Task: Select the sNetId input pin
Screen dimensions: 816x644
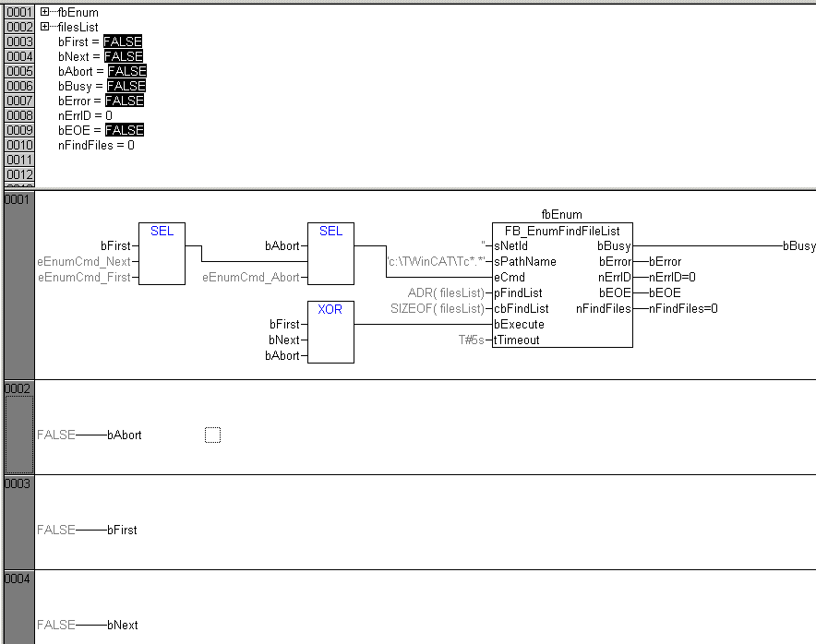Action: [x=511, y=245]
